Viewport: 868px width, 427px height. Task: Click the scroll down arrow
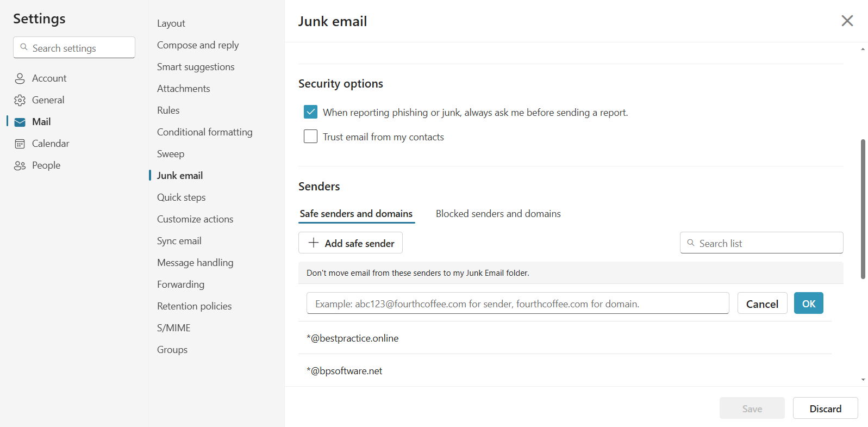click(863, 380)
